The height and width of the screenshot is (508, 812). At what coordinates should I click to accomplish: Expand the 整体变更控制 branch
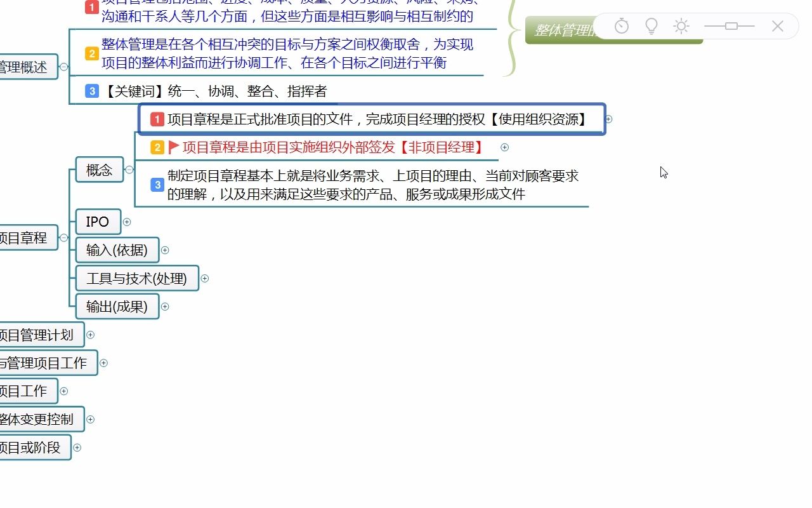pos(90,419)
